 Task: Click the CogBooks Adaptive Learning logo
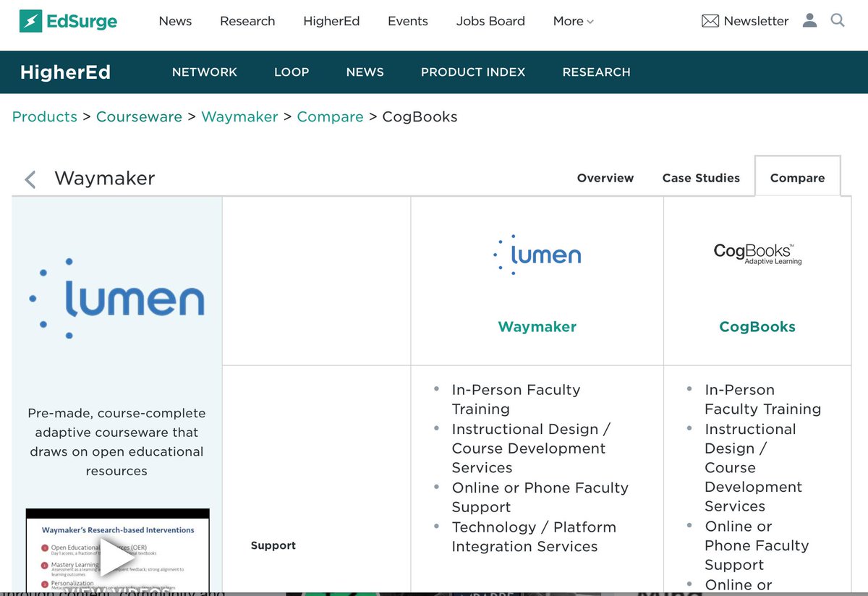click(757, 254)
